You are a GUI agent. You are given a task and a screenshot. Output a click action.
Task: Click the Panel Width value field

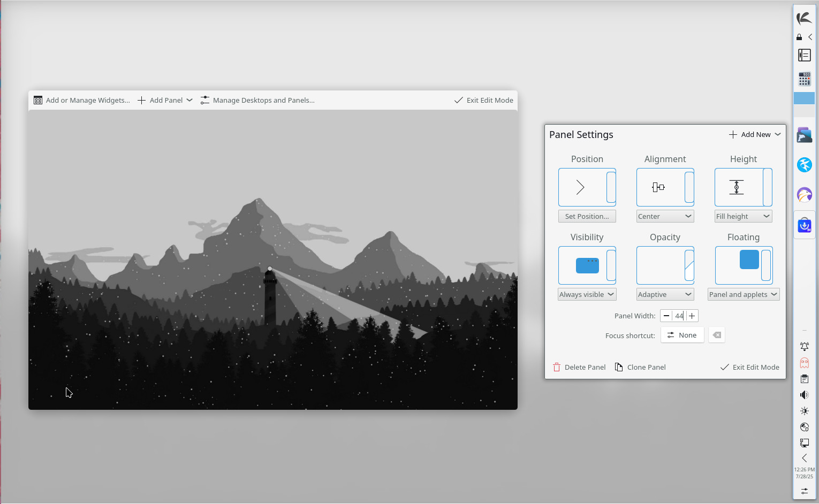[679, 316]
